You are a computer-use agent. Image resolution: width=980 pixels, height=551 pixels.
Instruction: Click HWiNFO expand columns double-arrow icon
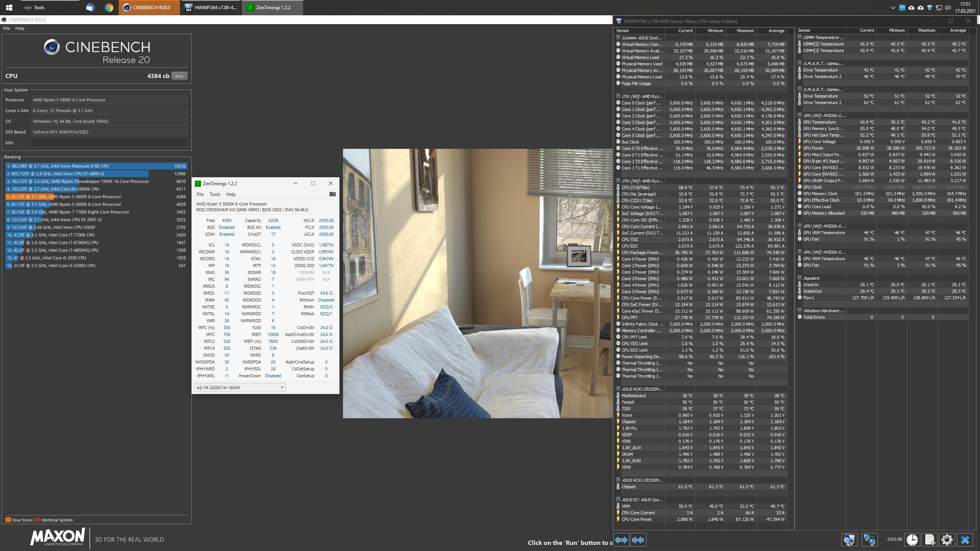(621, 540)
